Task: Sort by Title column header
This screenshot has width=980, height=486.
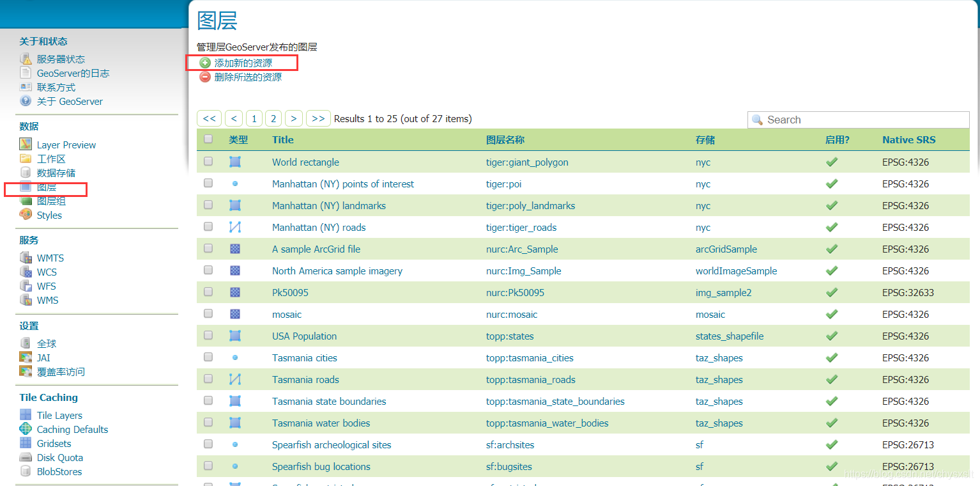Action: click(x=283, y=139)
